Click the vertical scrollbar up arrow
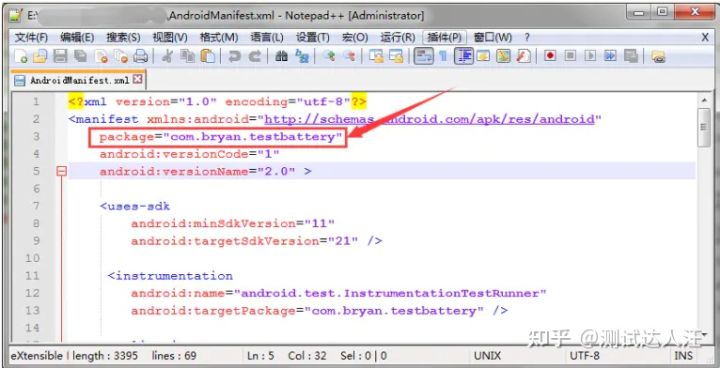The height and width of the screenshot is (368, 720). [703, 100]
